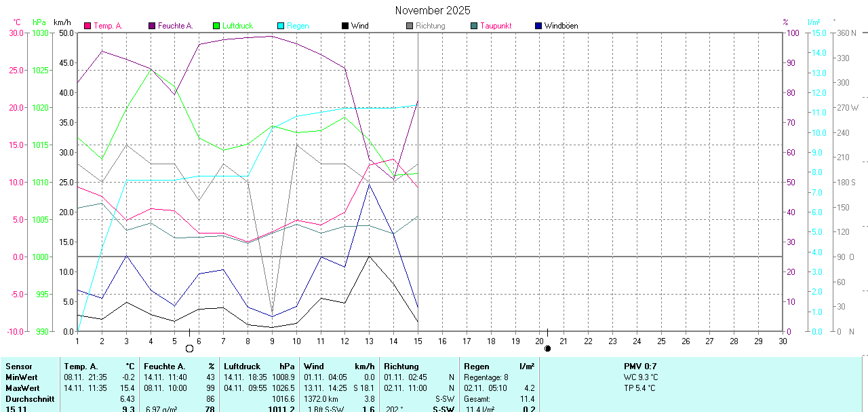Image resolution: width=868 pixels, height=412 pixels.
Task: Click the teal Taupunkt legend square
Action: point(474,26)
